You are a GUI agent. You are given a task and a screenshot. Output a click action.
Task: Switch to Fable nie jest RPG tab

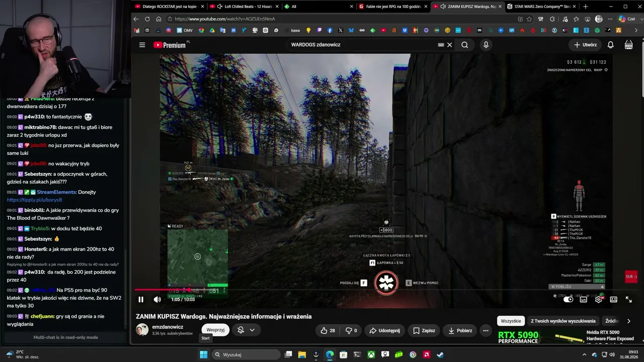[x=392, y=7]
